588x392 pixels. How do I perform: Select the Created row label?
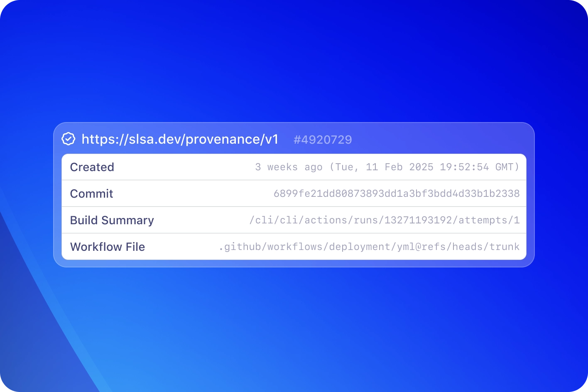pos(92,167)
